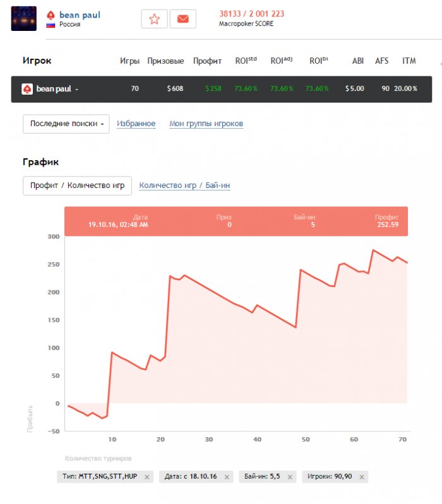This screenshot has height=504, width=442.
Task: Click the Russia flag icon
Action: coord(51,25)
